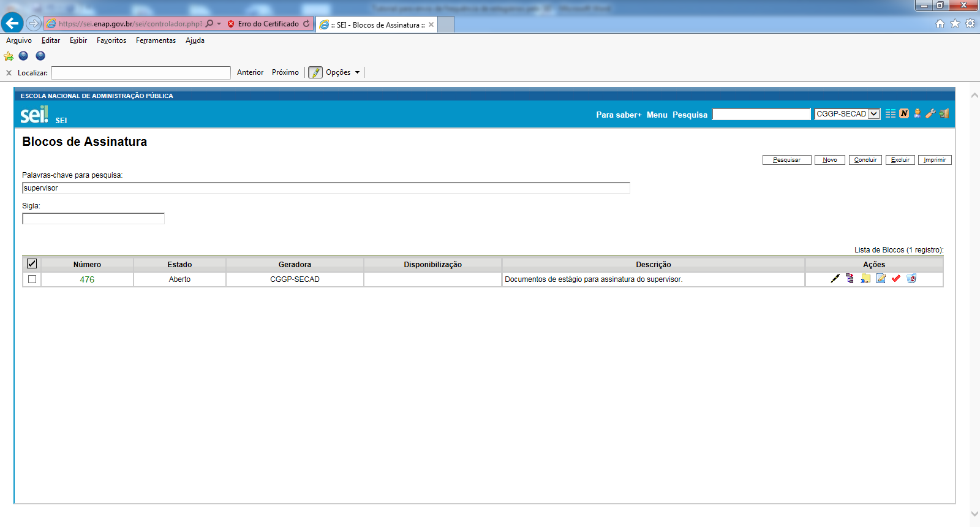Open the CGGP-SECAD unit dropdown
The width and height of the screenshot is (980, 527).
coord(847,114)
